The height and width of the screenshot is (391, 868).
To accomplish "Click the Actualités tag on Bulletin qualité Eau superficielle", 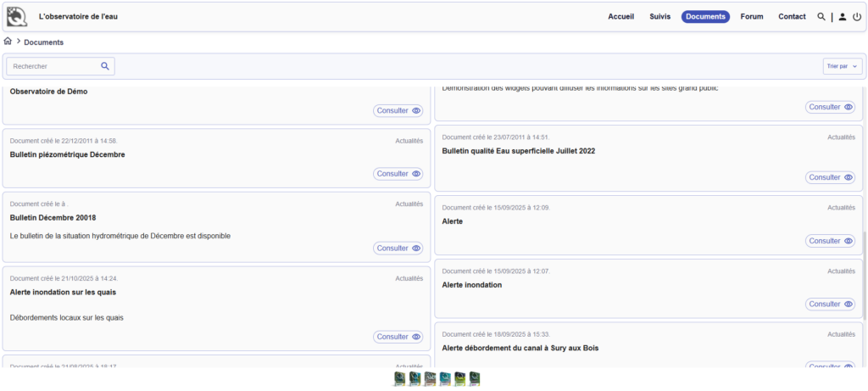I will coord(842,137).
